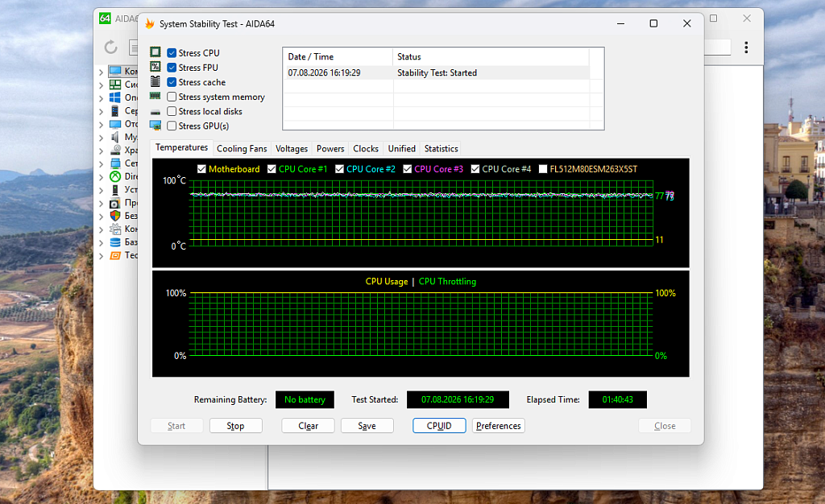
Task: Expand the display node in the AIDA64 tree
Action: coord(101,124)
